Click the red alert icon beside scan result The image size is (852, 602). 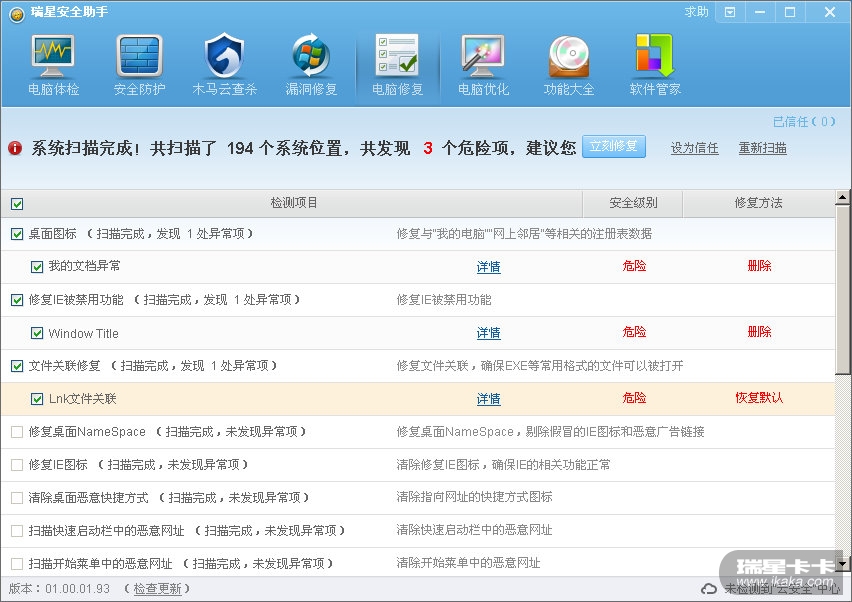(x=15, y=148)
